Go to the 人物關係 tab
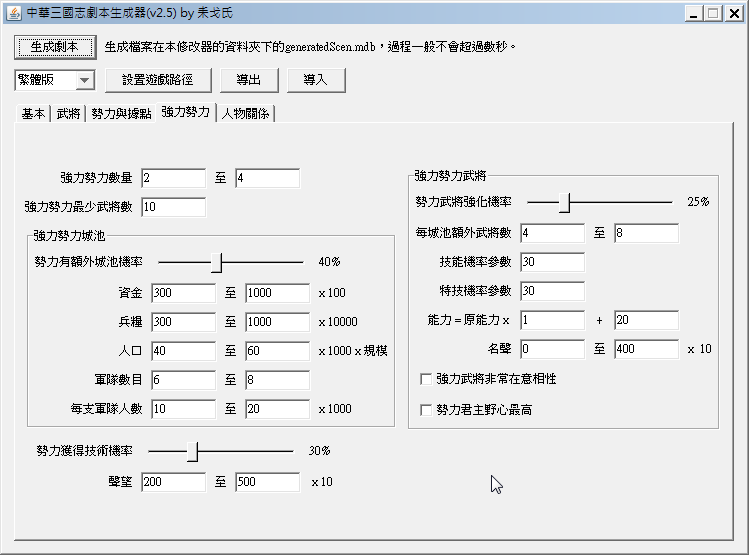 tap(246, 114)
